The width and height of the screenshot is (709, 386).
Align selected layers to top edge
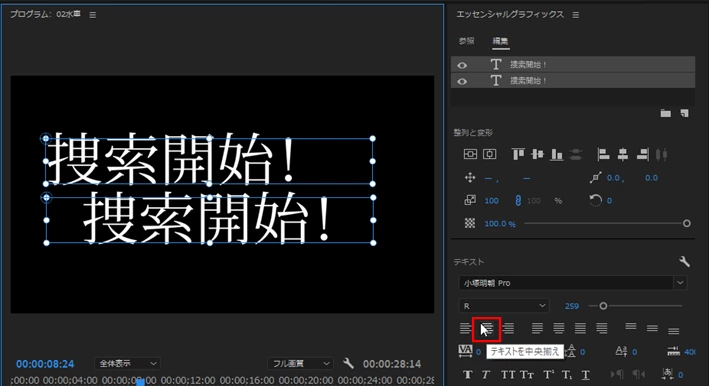[x=518, y=154]
